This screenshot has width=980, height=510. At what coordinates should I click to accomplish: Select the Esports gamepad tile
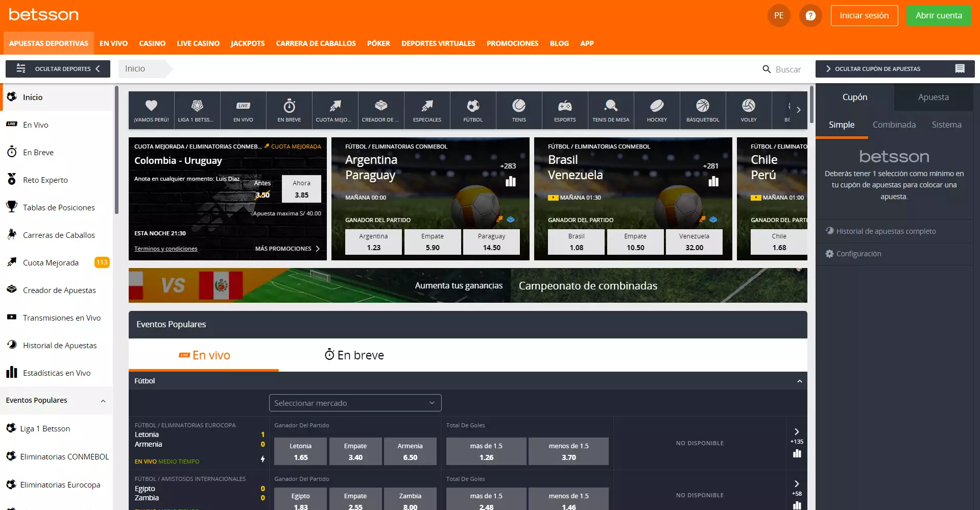(565, 110)
